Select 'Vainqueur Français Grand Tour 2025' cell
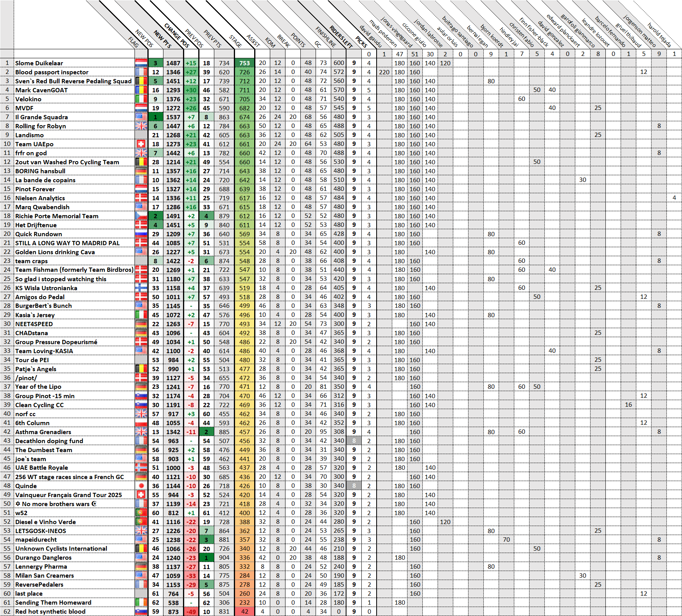 click(x=68, y=495)
